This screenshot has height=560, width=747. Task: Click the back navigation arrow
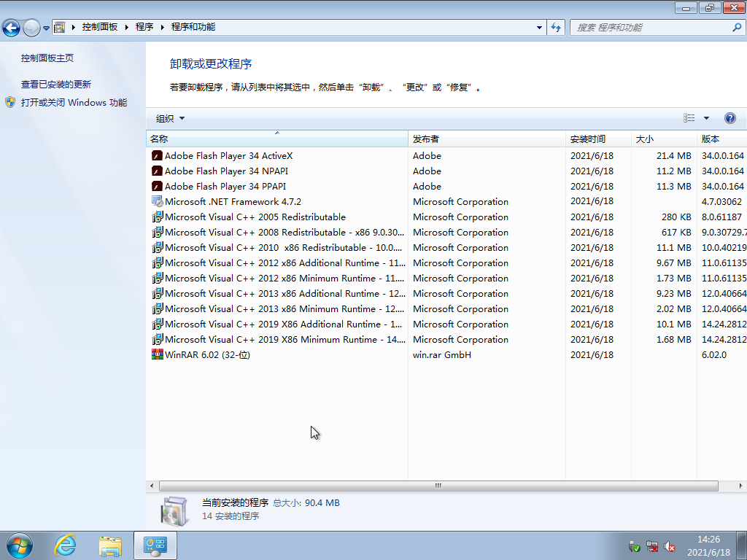[12, 26]
